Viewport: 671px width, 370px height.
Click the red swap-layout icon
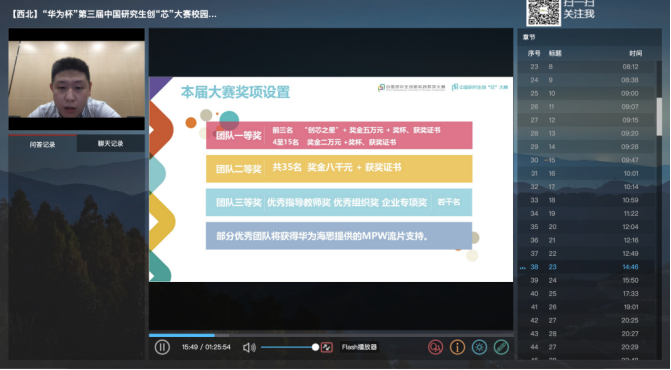(x=327, y=347)
